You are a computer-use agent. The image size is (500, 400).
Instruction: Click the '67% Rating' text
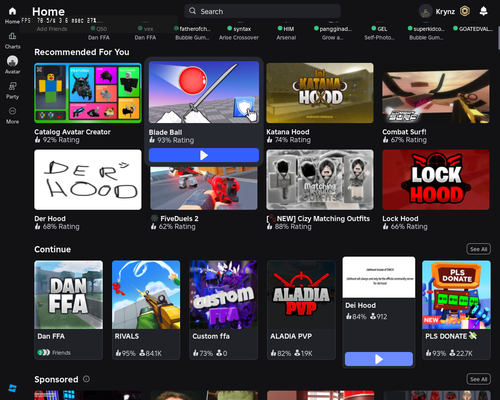point(409,140)
